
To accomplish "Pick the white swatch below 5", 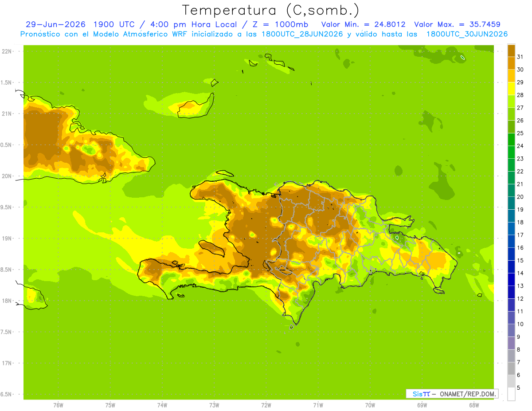I will point(511,394).
